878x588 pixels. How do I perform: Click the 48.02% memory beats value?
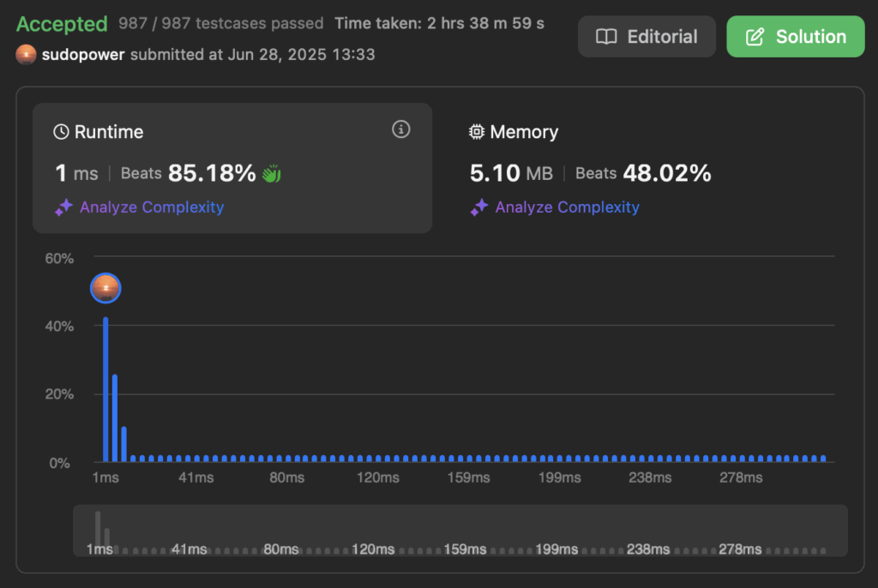coord(667,173)
